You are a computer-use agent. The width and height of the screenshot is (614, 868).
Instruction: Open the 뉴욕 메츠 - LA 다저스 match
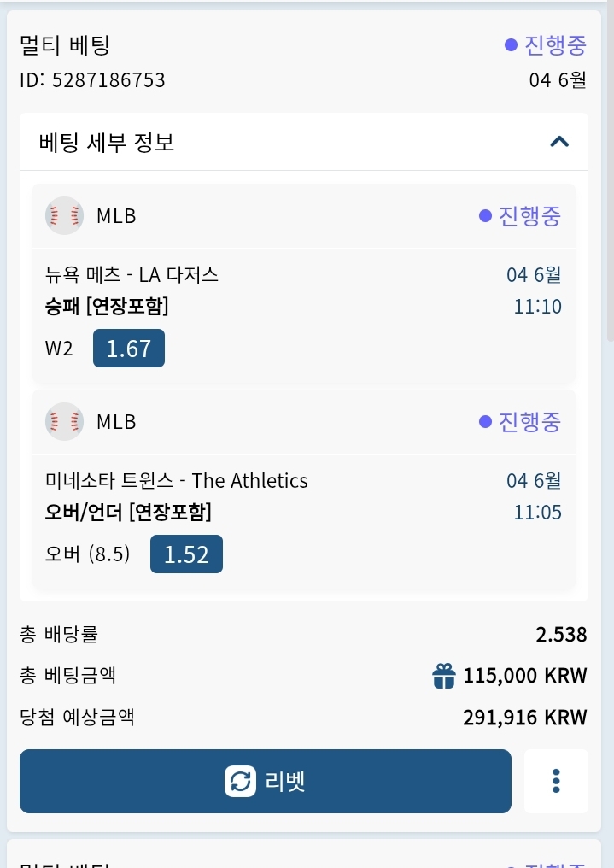132,274
